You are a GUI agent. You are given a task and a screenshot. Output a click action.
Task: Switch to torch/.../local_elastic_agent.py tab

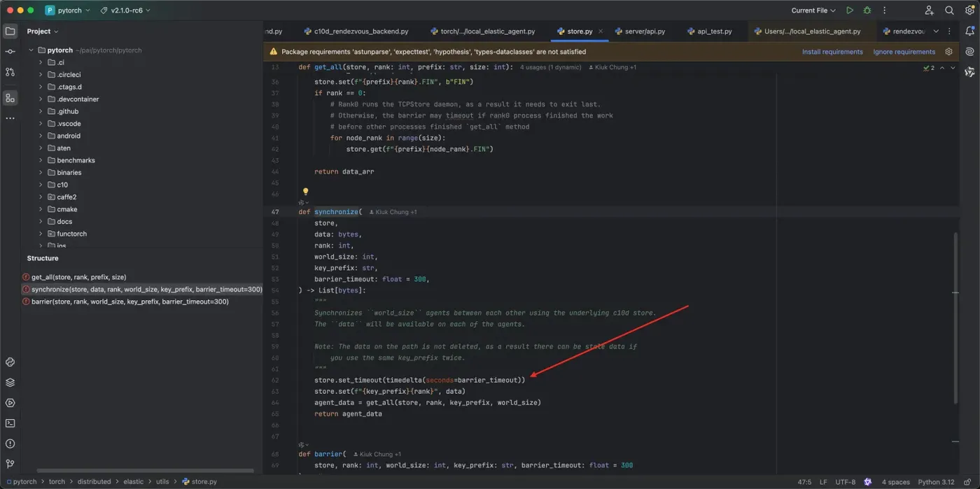pyautogui.click(x=482, y=31)
